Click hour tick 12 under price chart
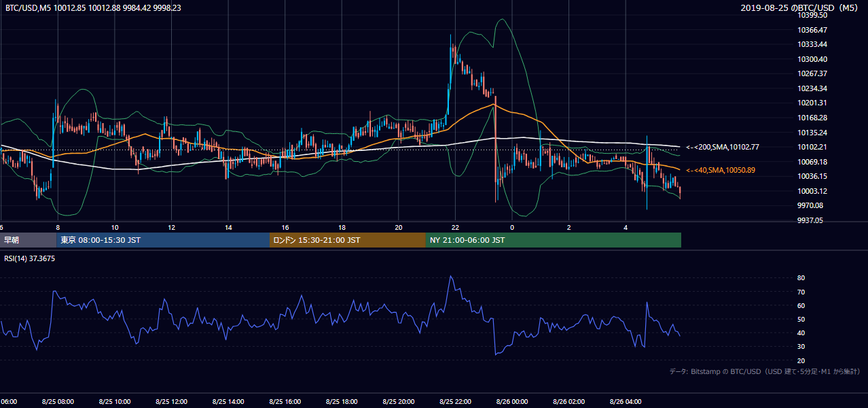Screen dimensions: 868x408 [x=171, y=227]
